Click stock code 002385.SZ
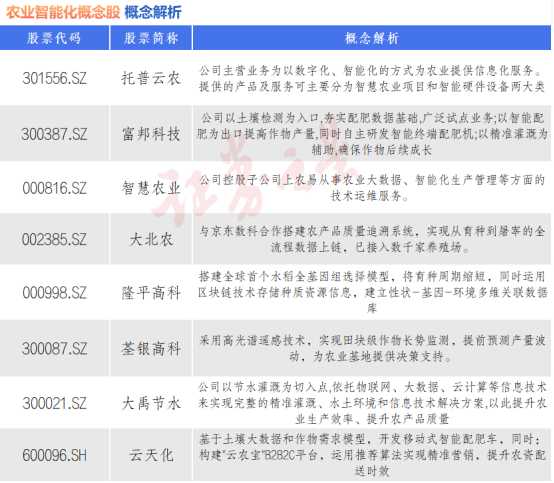Image resolution: width=554 pixels, height=483 pixels. (54, 240)
